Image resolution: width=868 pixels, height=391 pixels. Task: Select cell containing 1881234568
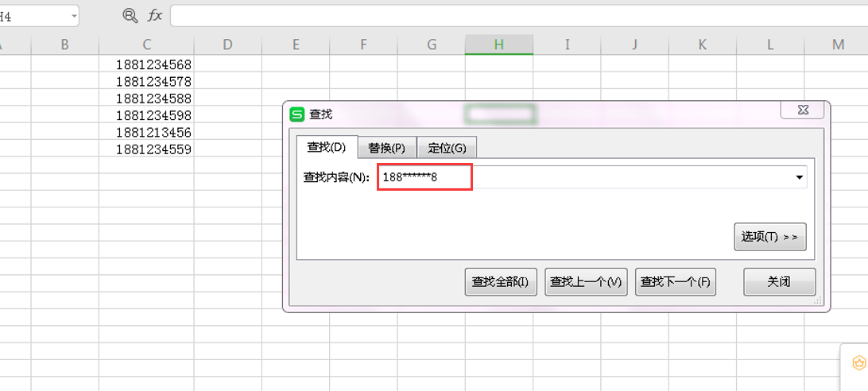click(146, 64)
